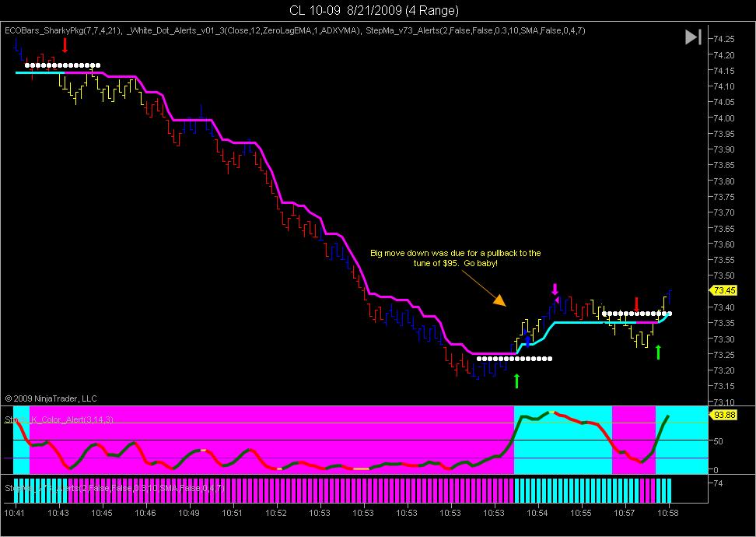Click the 10:41 time axis label
Viewport: 756px width, 537px height.
tap(15, 513)
